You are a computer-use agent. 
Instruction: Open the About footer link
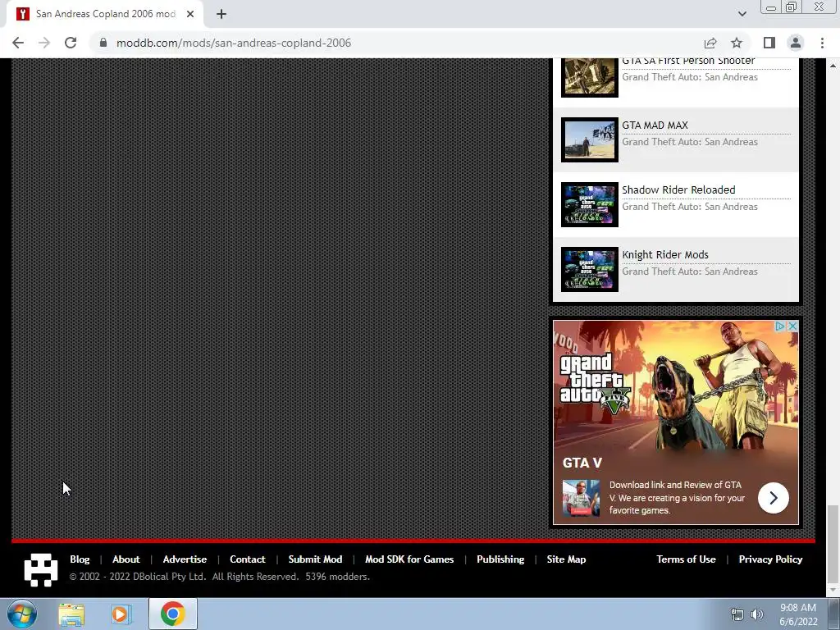pos(126,559)
